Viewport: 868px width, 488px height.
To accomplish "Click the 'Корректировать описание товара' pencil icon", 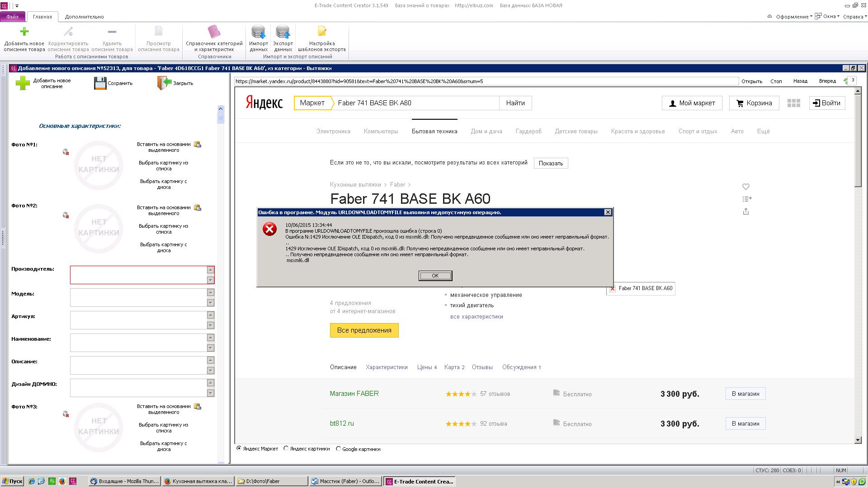I will [x=68, y=31].
